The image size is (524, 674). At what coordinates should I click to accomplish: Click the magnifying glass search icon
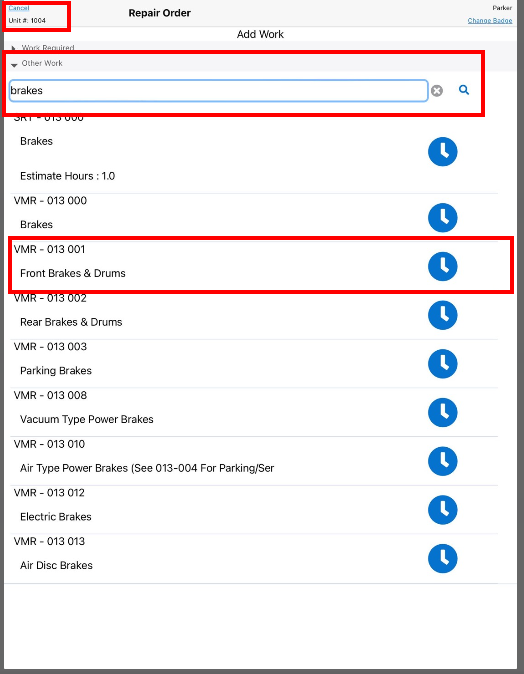(x=464, y=90)
